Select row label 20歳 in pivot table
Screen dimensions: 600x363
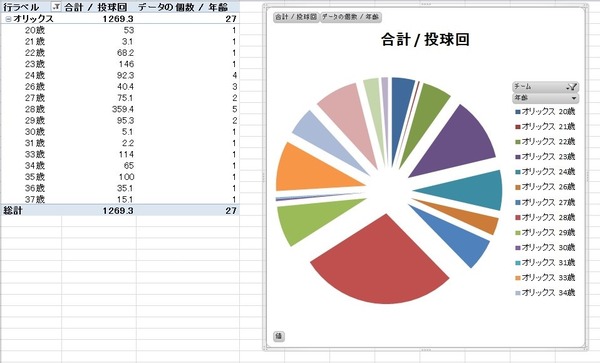click(x=35, y=30)
